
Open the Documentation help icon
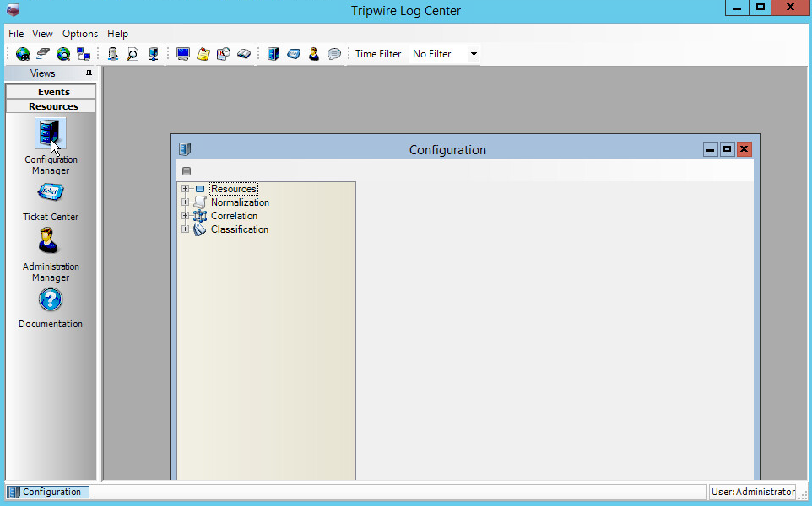[x=50, y=299]
